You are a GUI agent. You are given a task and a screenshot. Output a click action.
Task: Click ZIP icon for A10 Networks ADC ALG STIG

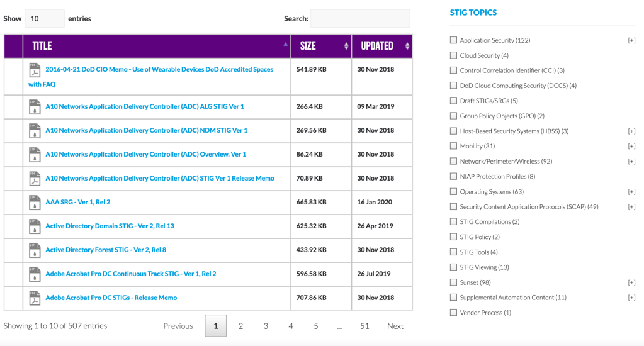click(x=35, y=107)
